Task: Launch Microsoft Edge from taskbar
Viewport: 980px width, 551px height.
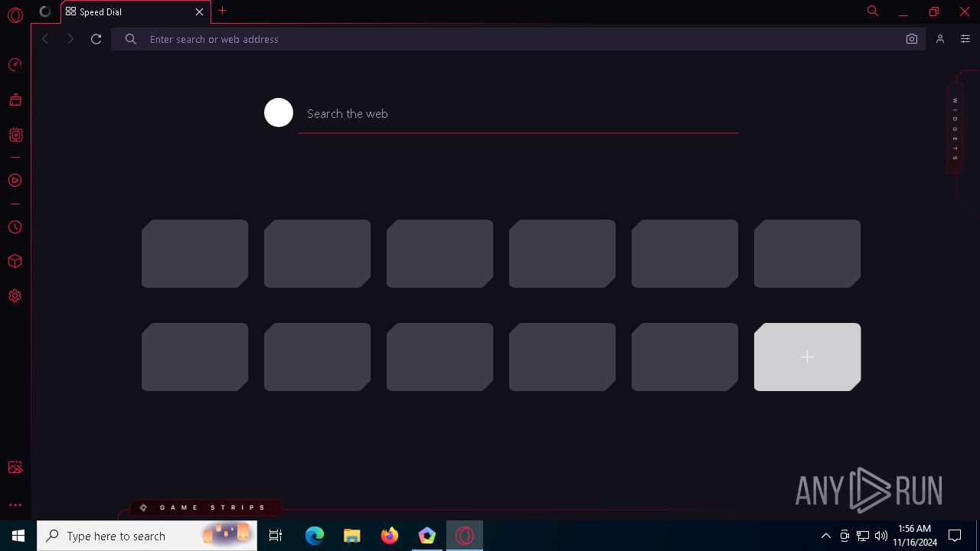Action: (315, 536)
